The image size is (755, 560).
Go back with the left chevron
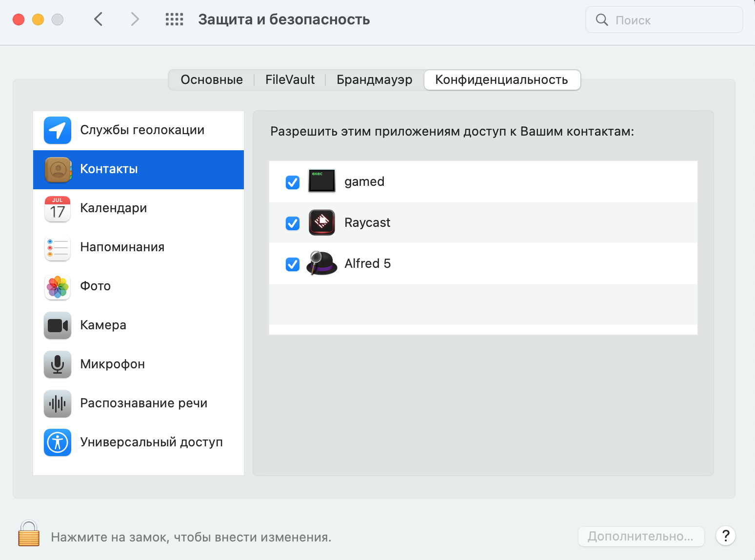[99, 20]
